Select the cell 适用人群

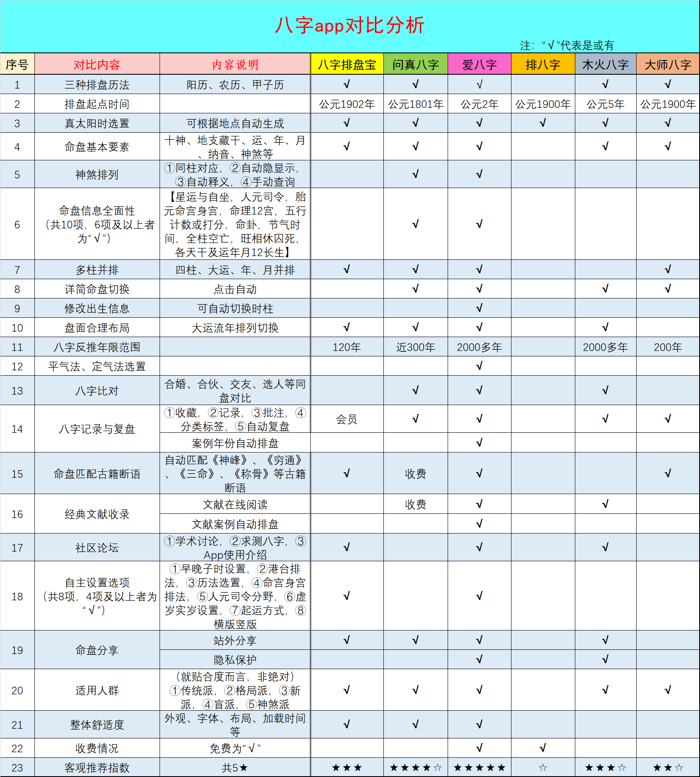tap(97, 690)
